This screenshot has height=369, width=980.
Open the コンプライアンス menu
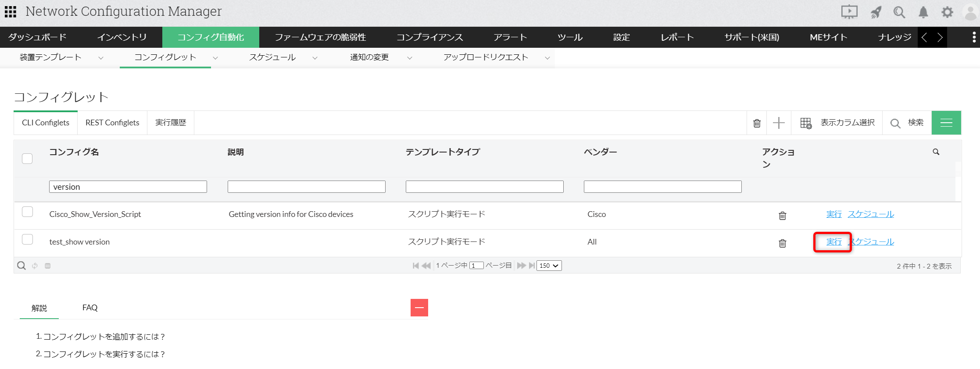click(430, 37)
